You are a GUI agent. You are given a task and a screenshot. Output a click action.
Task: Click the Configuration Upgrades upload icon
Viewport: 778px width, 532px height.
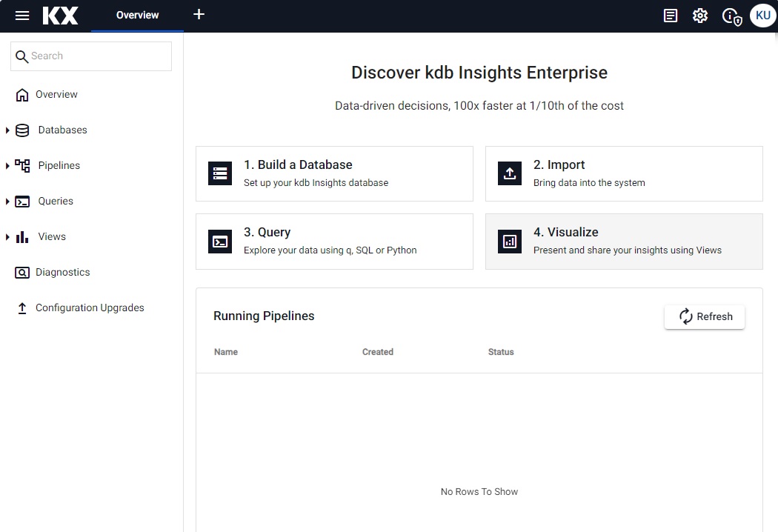pos(22,308)
